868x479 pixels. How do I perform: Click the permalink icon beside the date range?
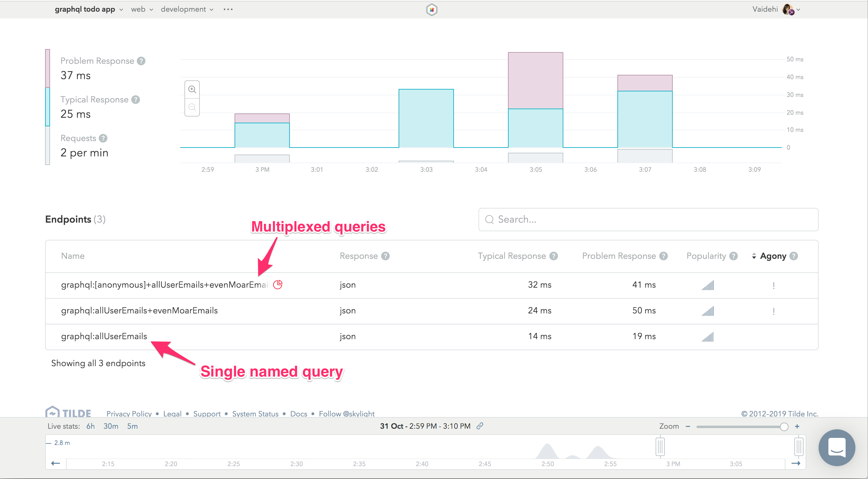click(x=480, y=426)
